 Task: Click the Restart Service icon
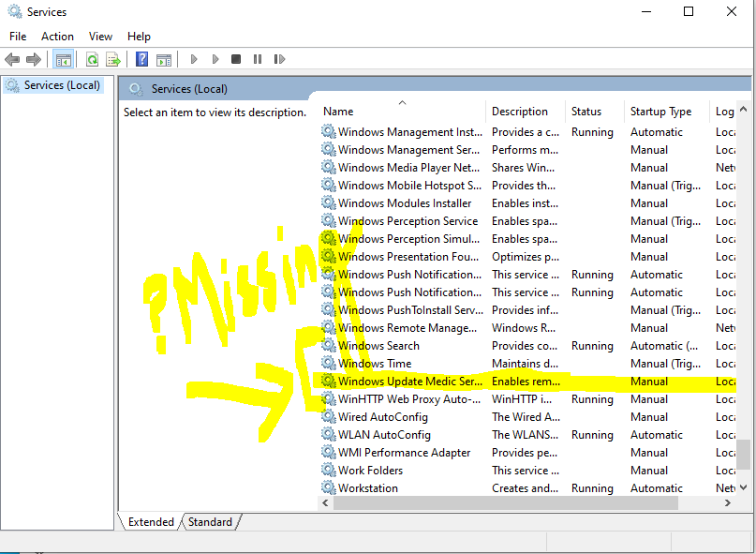click(279, 59)
